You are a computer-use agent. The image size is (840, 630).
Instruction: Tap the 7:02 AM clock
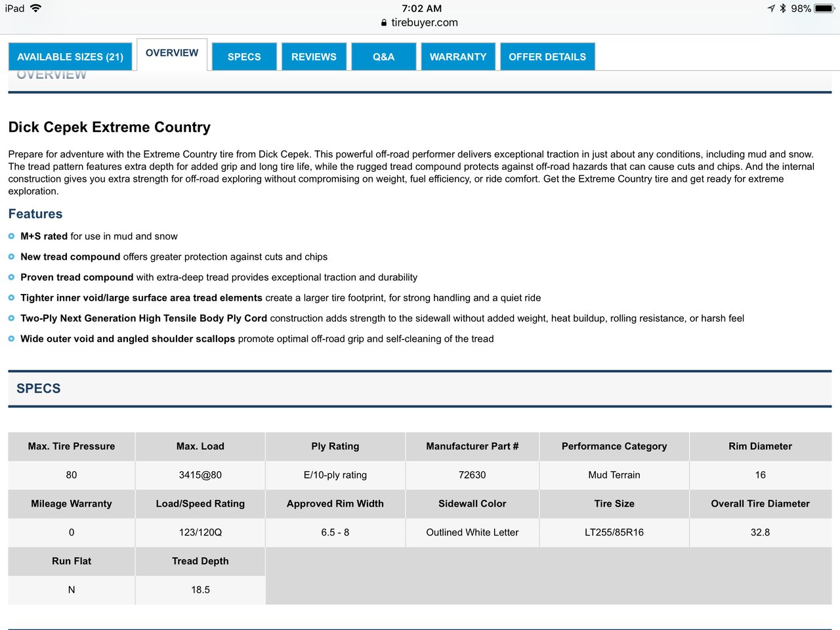(421, 9)
